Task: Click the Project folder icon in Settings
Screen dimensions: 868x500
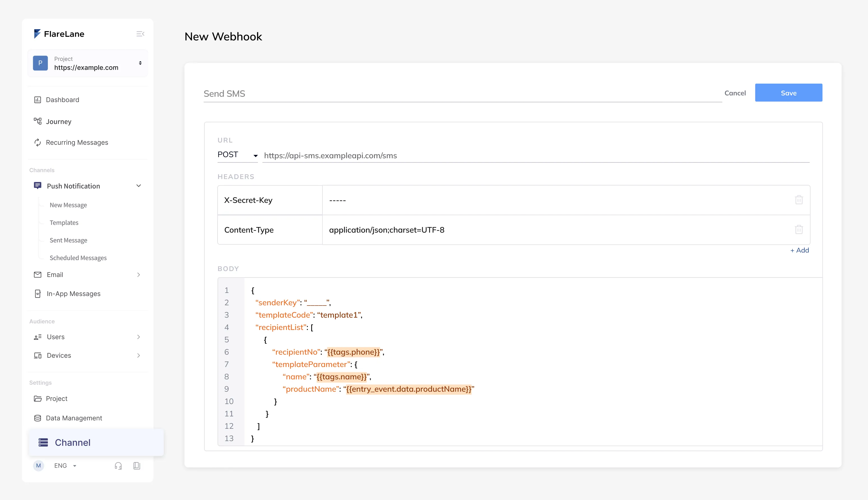Action: (37, 399)
